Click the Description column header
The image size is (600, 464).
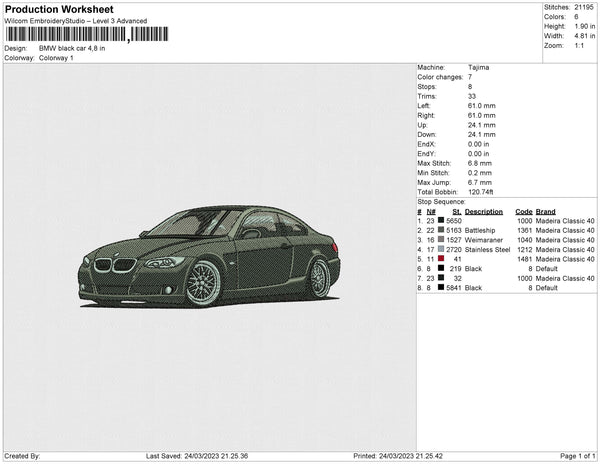pyautogui.click(x=483, y=211)
